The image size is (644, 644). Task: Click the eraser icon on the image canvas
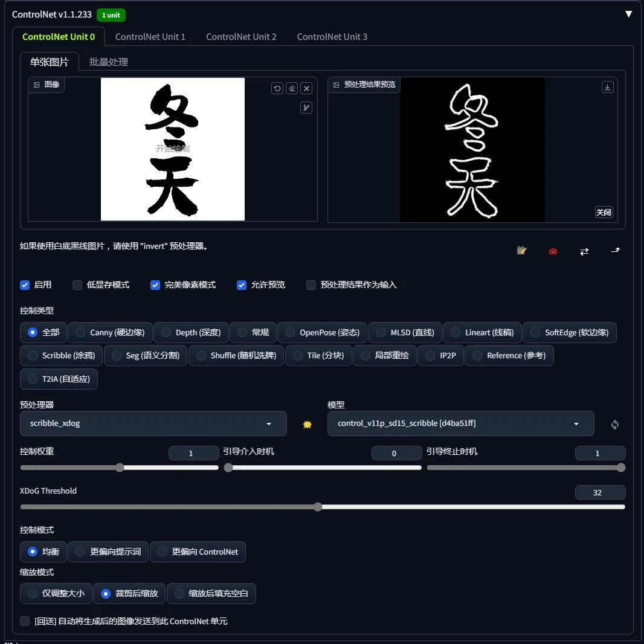pos(292,88)
